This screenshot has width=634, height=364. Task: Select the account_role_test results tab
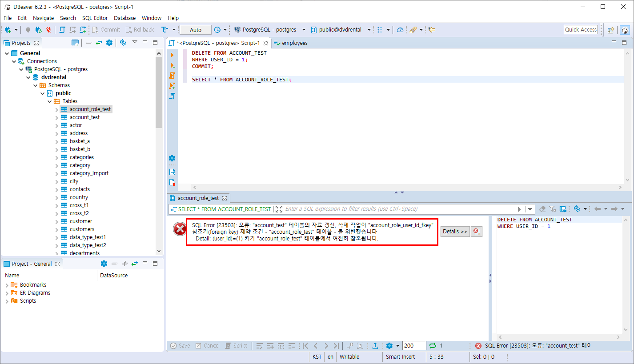tap(198, 198)
